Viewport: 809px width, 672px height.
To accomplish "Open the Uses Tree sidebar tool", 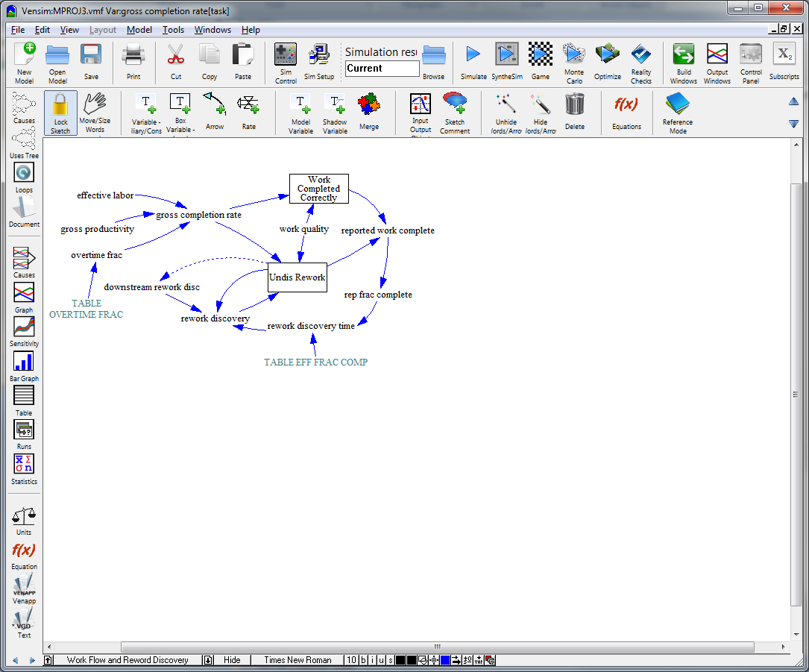I will [23, 143].
